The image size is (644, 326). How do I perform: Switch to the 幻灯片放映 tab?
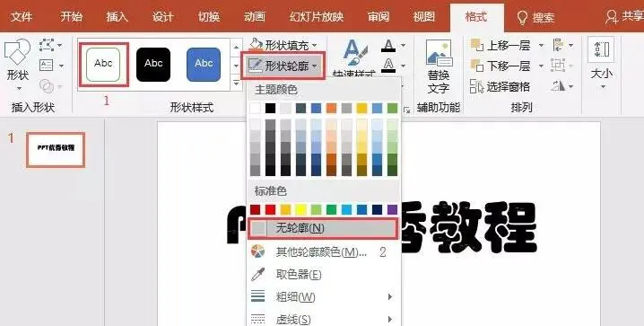(317, 17)
